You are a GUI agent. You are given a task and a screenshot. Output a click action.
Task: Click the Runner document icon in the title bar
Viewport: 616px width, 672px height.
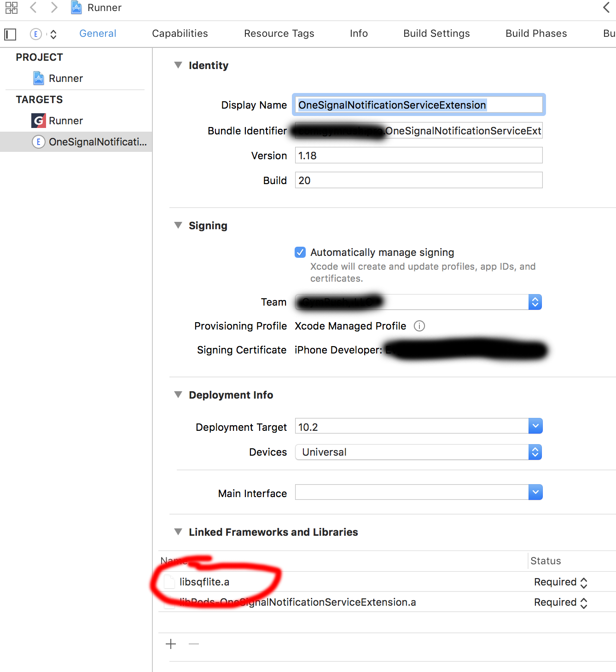76,7
